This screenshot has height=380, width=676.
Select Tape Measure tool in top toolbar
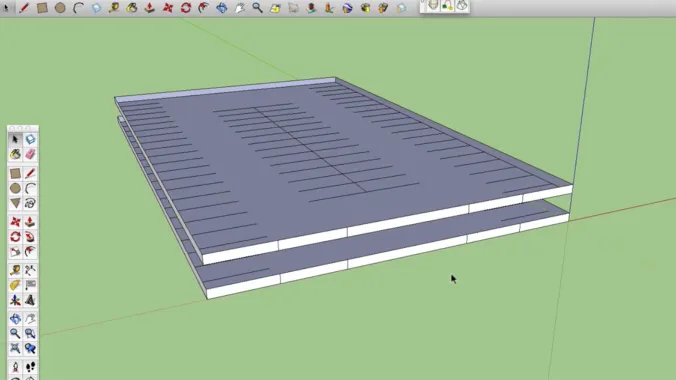[x=114, y=7]
